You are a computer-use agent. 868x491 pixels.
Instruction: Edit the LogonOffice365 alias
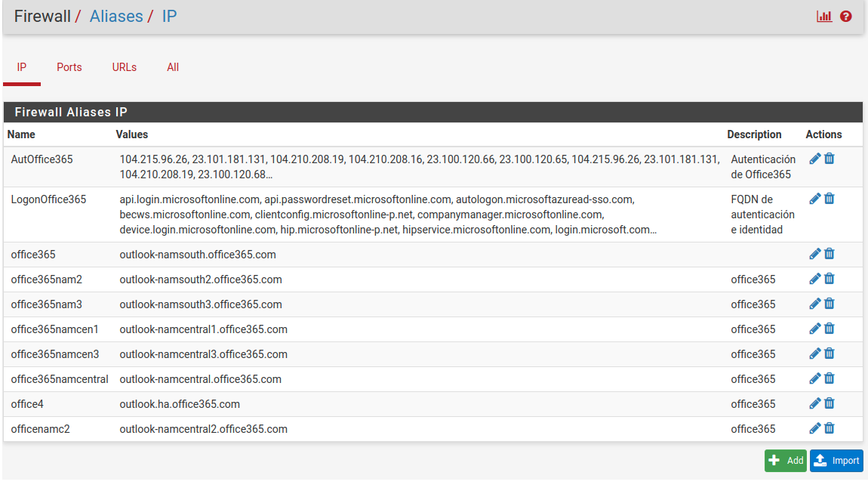(x=814, y=199)
